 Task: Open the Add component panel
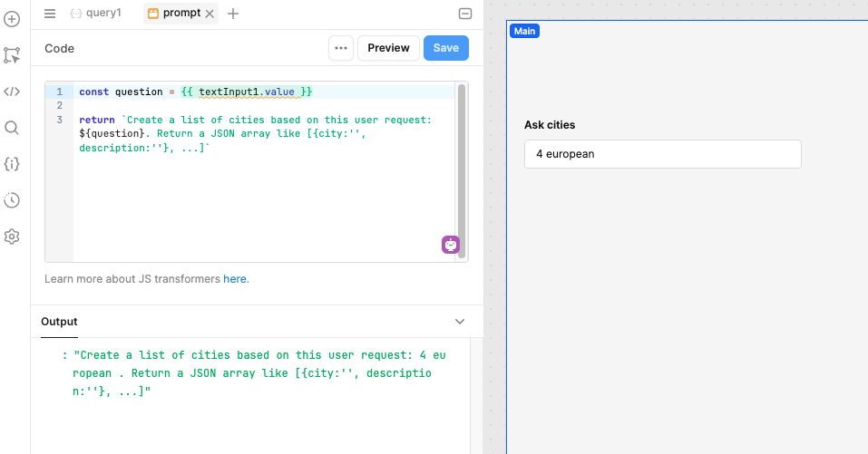tap(12, 19)
